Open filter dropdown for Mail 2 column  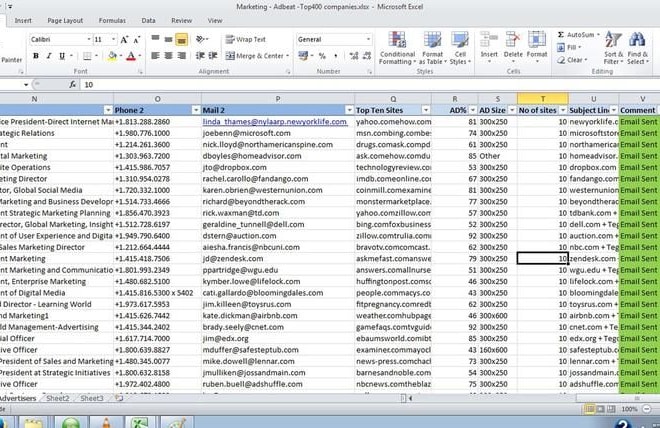[x=349, y=110]
